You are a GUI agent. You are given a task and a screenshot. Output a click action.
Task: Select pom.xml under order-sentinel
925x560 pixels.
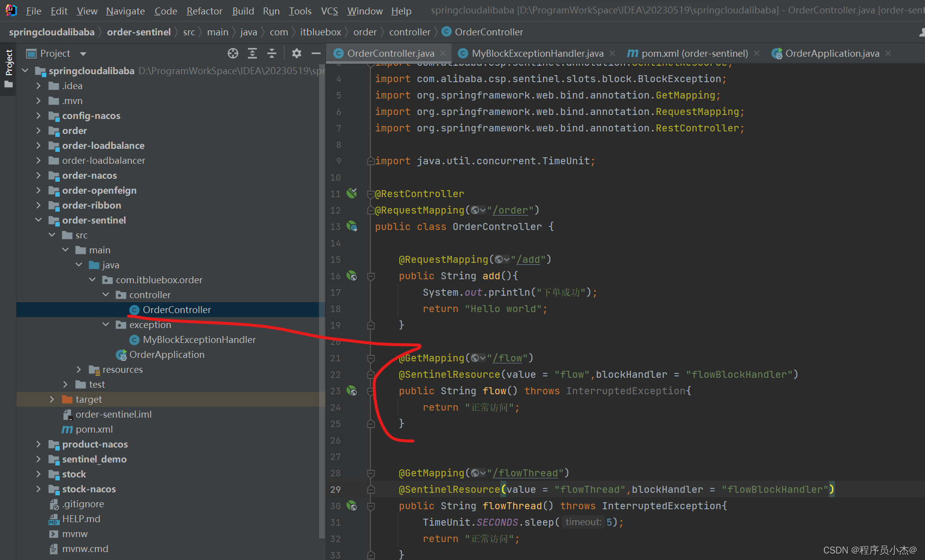pyautogui.click(x=94, y=429)
